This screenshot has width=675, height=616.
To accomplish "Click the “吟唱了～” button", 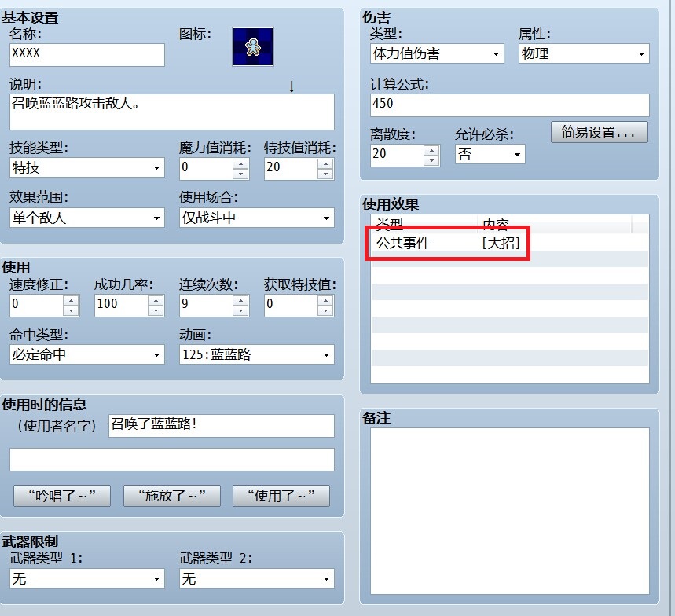I will pyautogui.click(x=62, y=496).
